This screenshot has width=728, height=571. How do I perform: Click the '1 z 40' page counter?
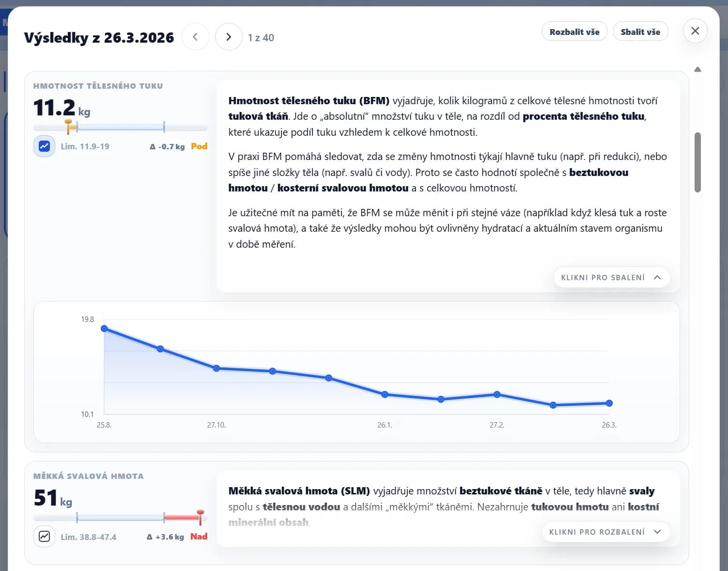tap(261, 38)
